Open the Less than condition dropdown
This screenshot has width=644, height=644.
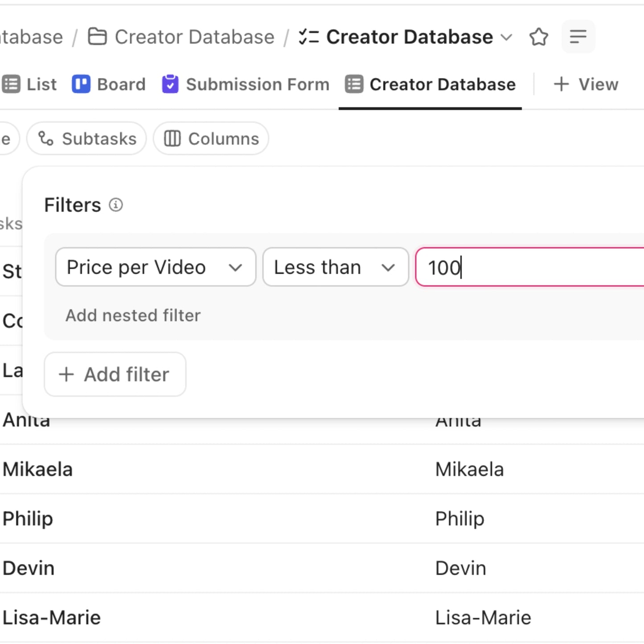(x=336, y=267)
